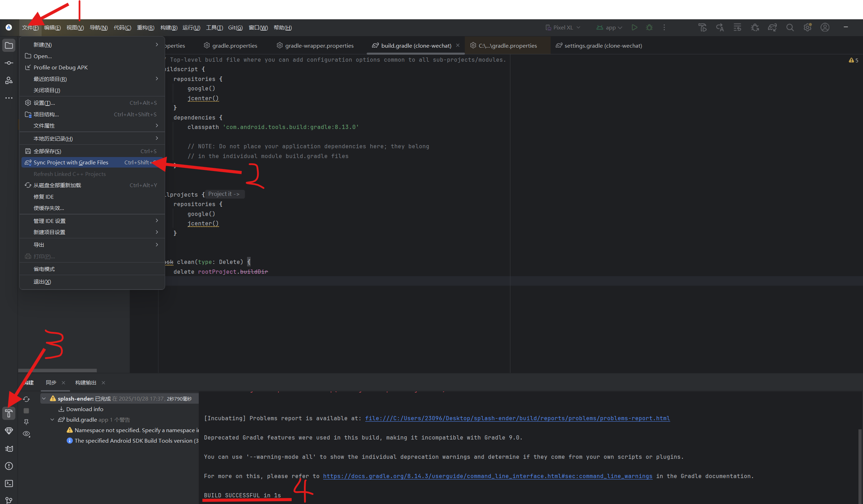Start debugging with the bug icon
Viewport: 863px width, 504px height.
[649, 27]
